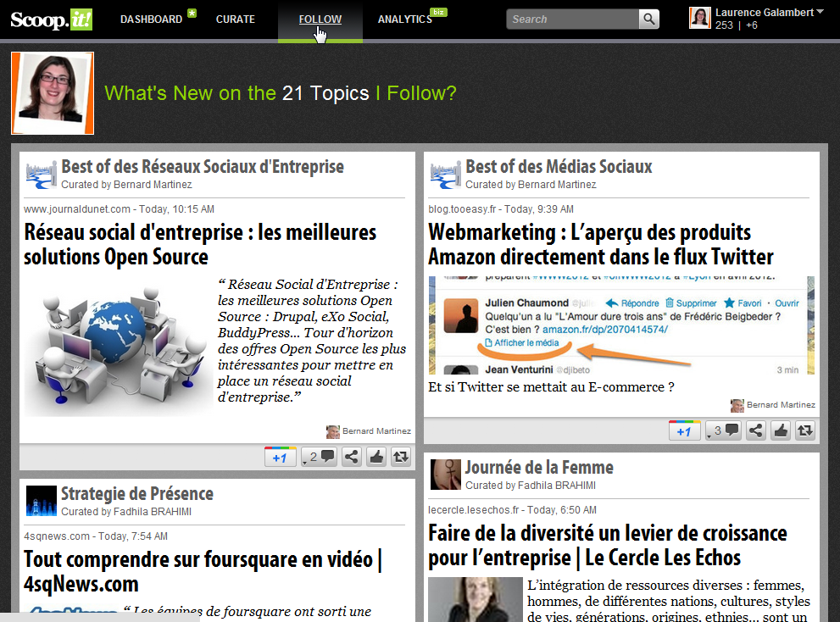Click the Scoop.it logo
Image resolution: width=840 pixels, height=622 pixels.
coord(52,19)
